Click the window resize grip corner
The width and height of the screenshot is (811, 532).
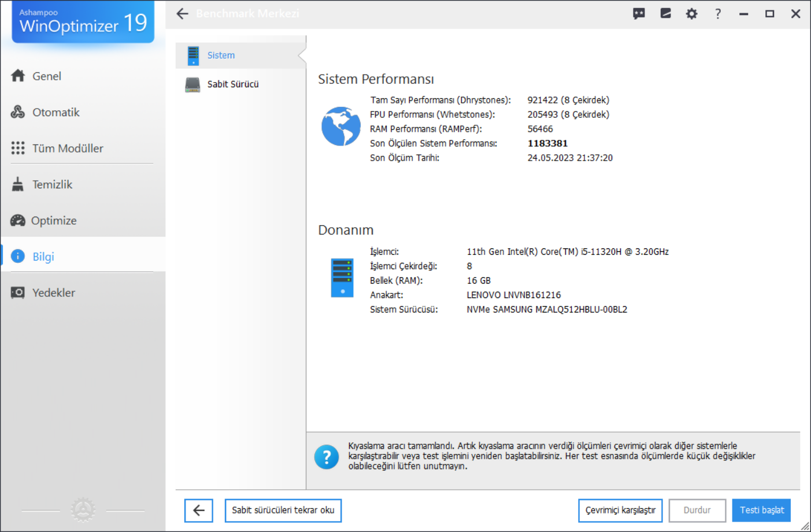tap(805, 526)
